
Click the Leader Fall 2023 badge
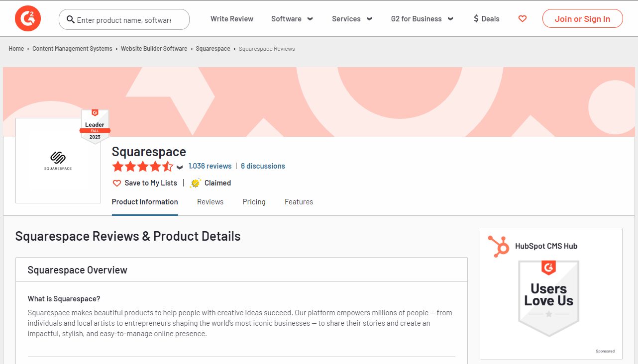(95, 126)
